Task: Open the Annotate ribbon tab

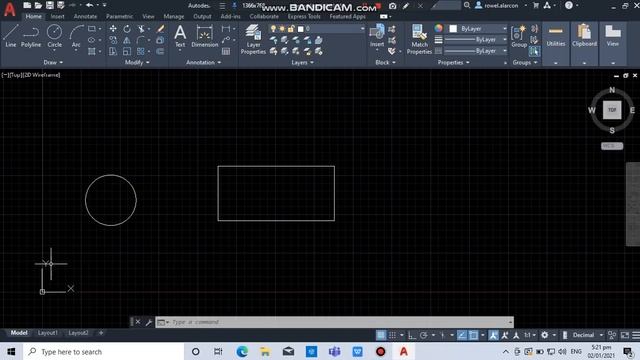Action: tap(85, 16)
